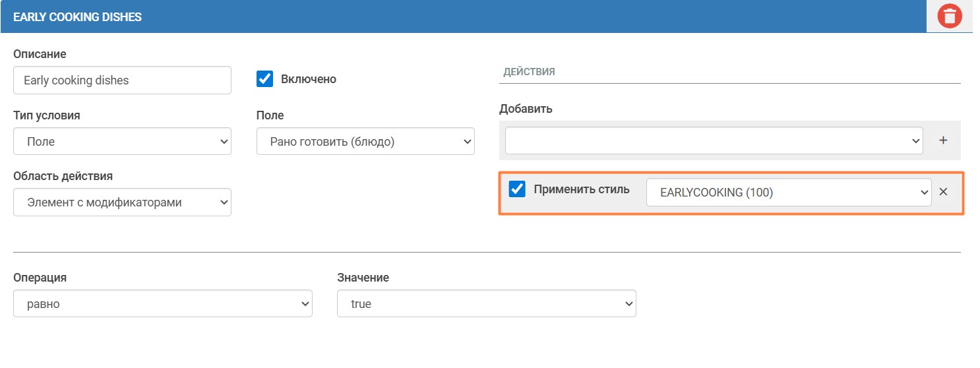Toggle the Применить стиль checkbox
The width and height of the screenshot is (980, 368).
pos(518,190)
